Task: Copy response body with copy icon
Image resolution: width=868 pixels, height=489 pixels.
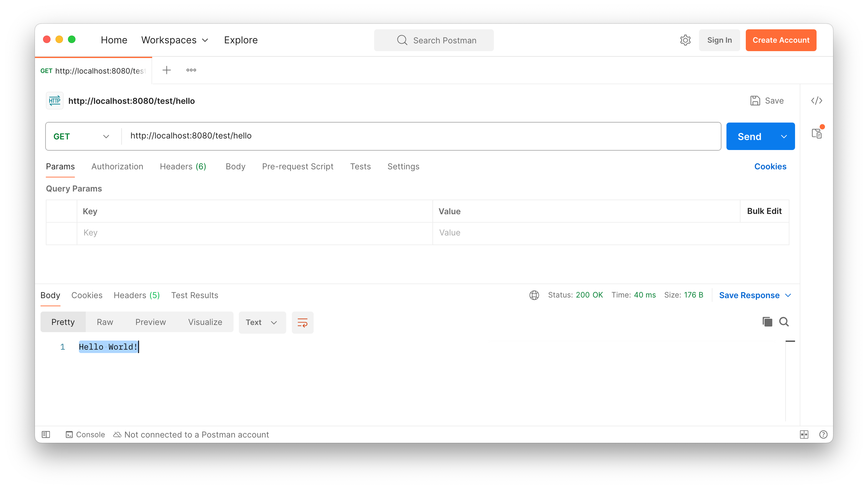Action: tap(767, 322)
